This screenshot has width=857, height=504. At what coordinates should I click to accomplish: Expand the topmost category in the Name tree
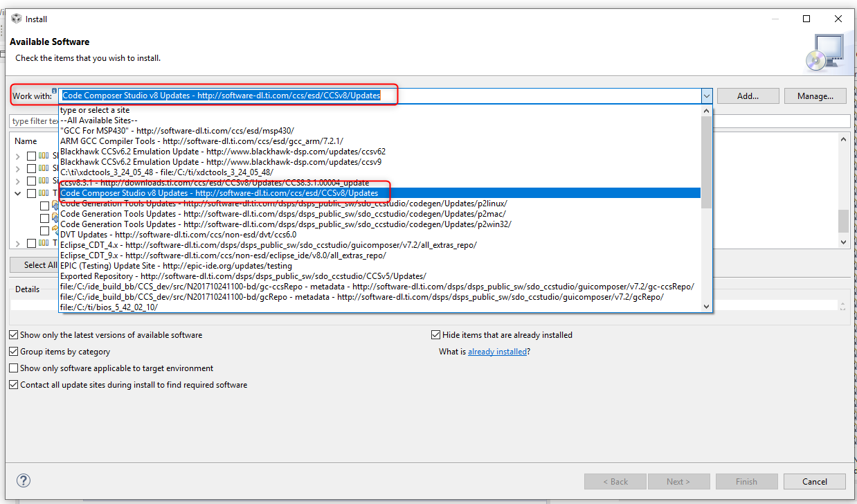click(17, 156)
